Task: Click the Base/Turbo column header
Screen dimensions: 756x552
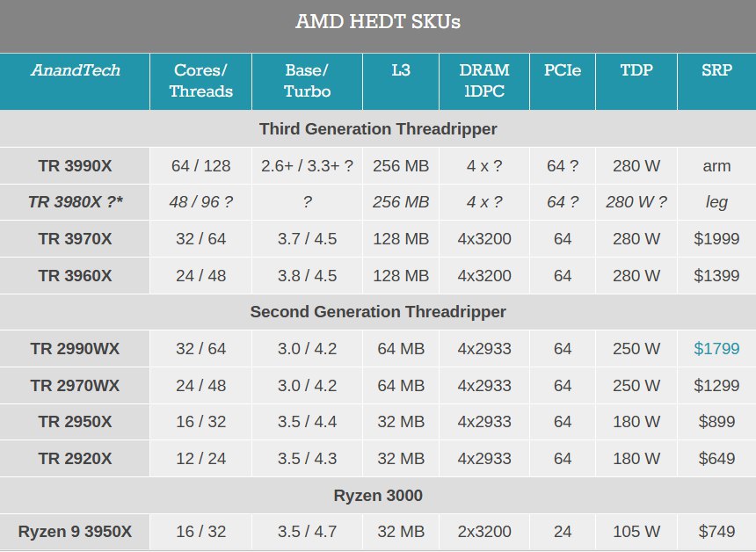Action: tap(307, 82)
